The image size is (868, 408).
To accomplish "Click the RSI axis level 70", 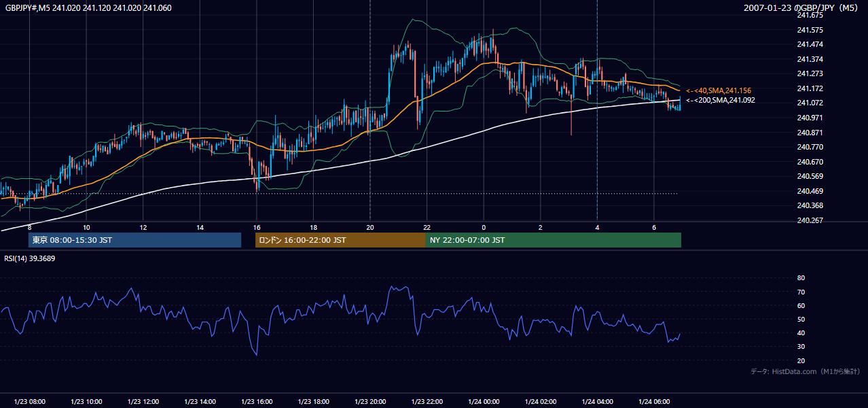I will (801, 292).
